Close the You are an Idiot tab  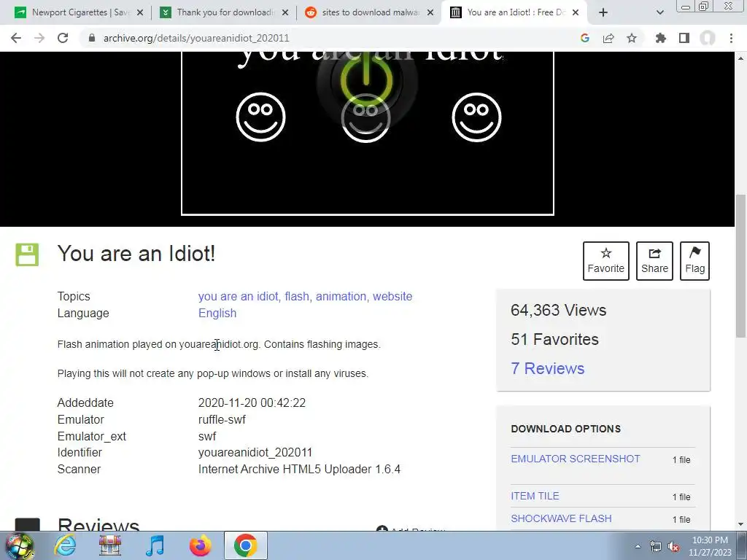(576, 12)
